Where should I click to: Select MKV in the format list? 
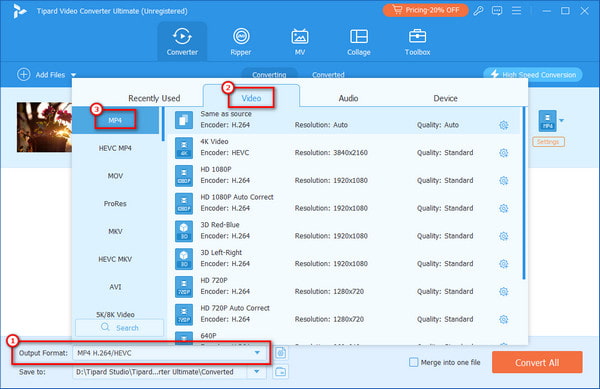point(115,231)
